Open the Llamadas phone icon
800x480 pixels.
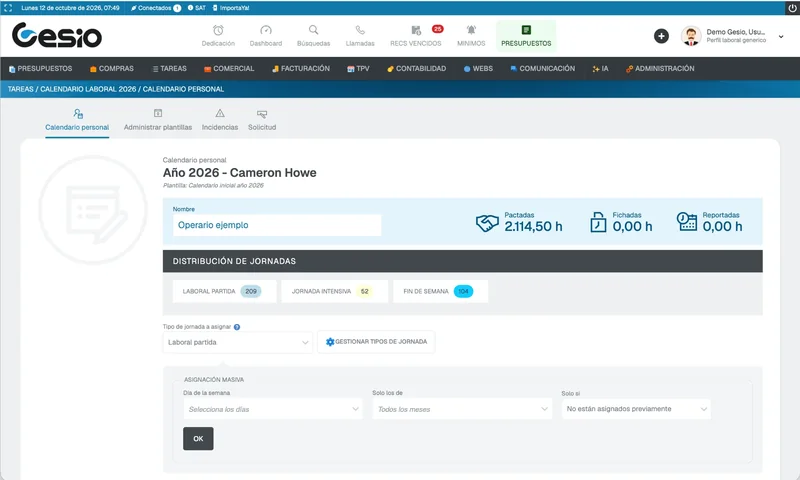(x=360, y=30)
